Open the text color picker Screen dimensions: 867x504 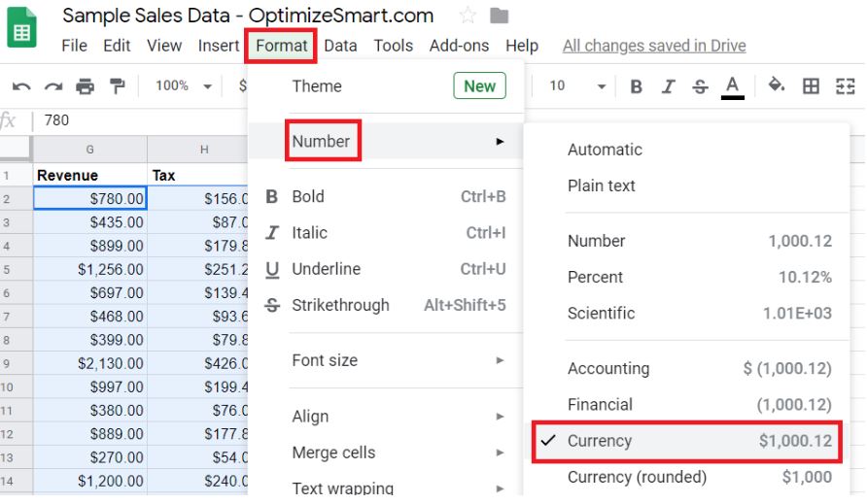(732, 87)
